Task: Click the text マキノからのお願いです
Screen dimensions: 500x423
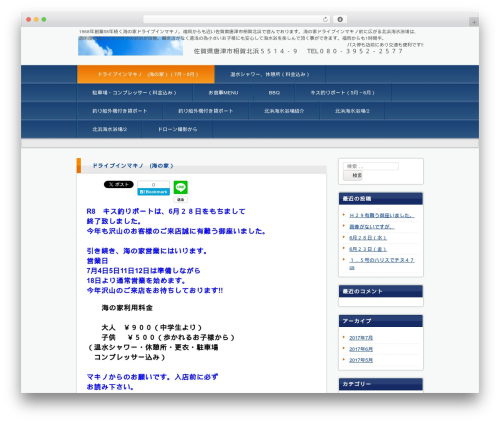Action: [130, 377]
